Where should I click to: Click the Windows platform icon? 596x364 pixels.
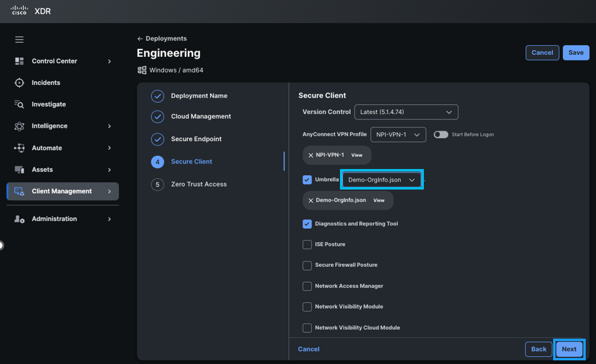(x=142, y=70)
